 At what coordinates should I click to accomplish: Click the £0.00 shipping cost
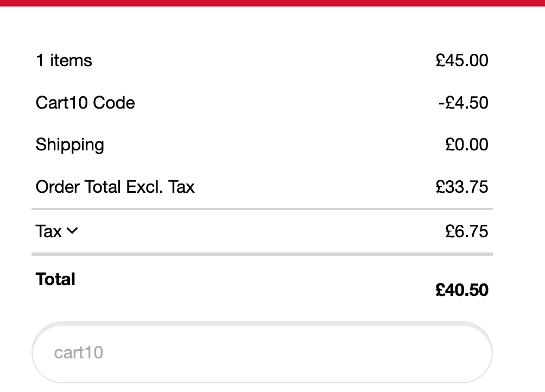467,144
